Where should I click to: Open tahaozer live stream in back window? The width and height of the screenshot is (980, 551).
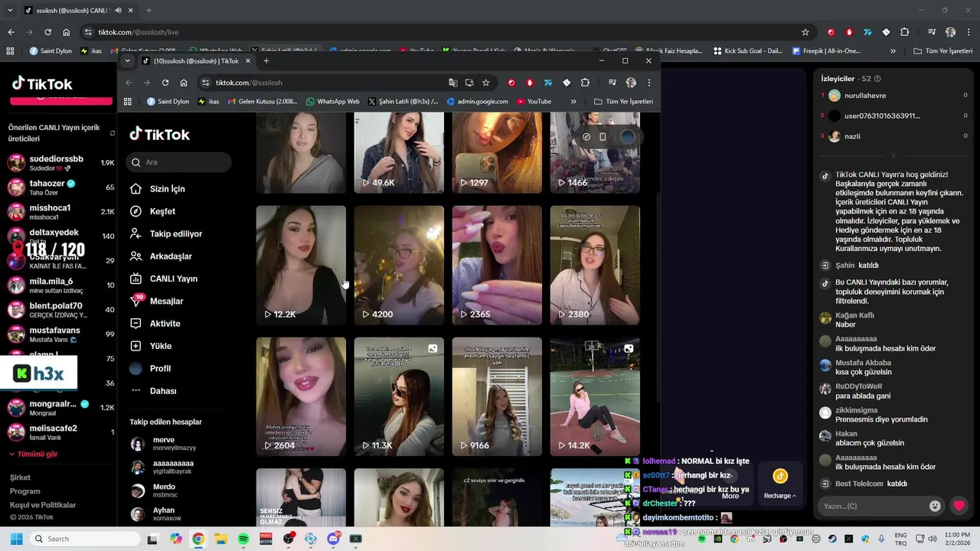[60, 187]
